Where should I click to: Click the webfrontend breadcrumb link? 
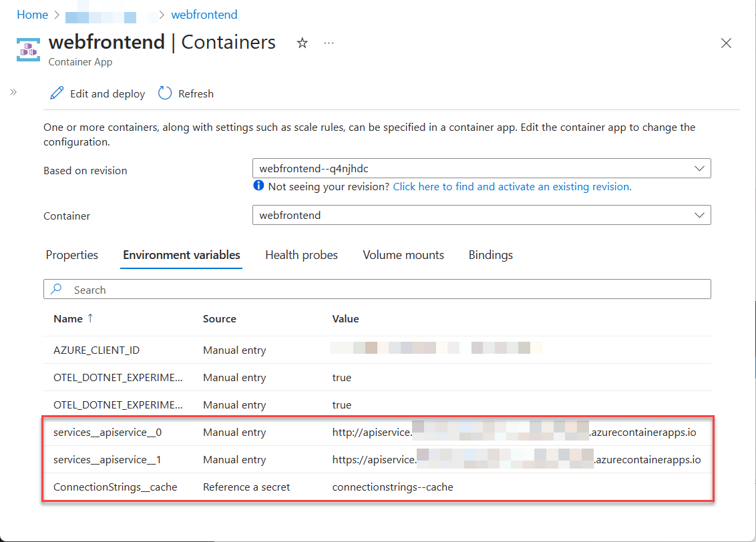point(204,15)
